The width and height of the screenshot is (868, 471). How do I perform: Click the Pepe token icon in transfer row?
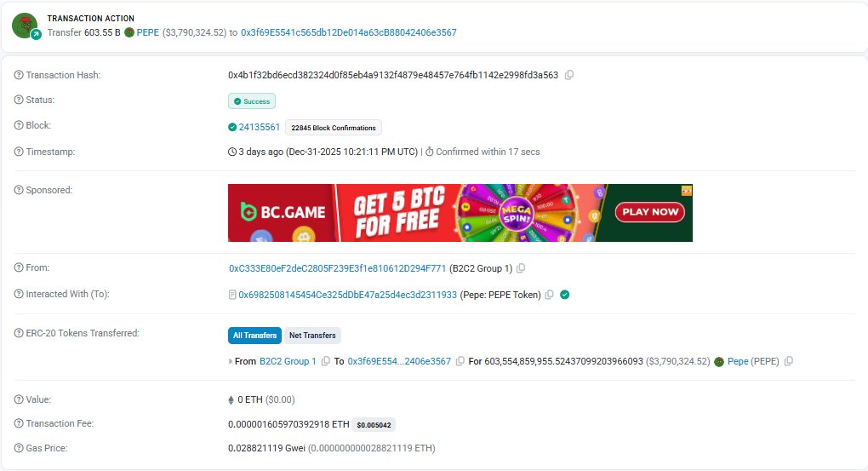tap(719, 362)
